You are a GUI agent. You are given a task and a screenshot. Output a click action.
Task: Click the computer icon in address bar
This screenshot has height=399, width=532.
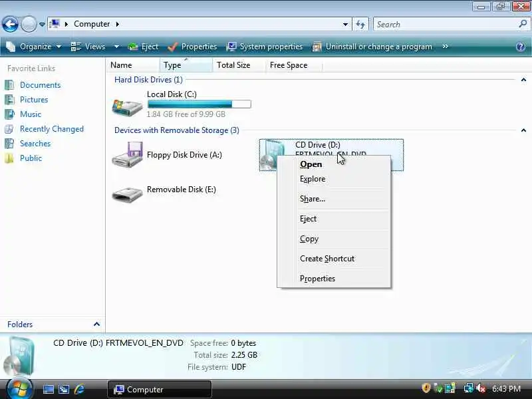tap(55, 24)
